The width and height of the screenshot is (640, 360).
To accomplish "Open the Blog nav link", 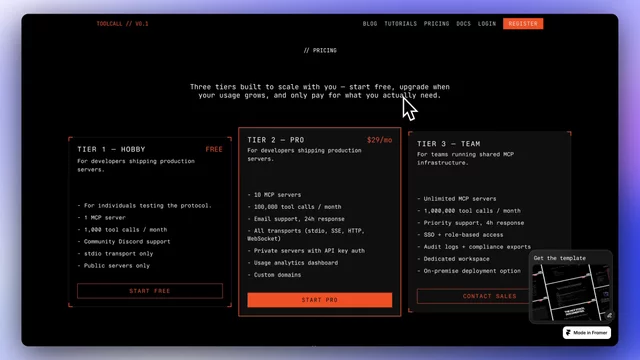I will 370,24.
